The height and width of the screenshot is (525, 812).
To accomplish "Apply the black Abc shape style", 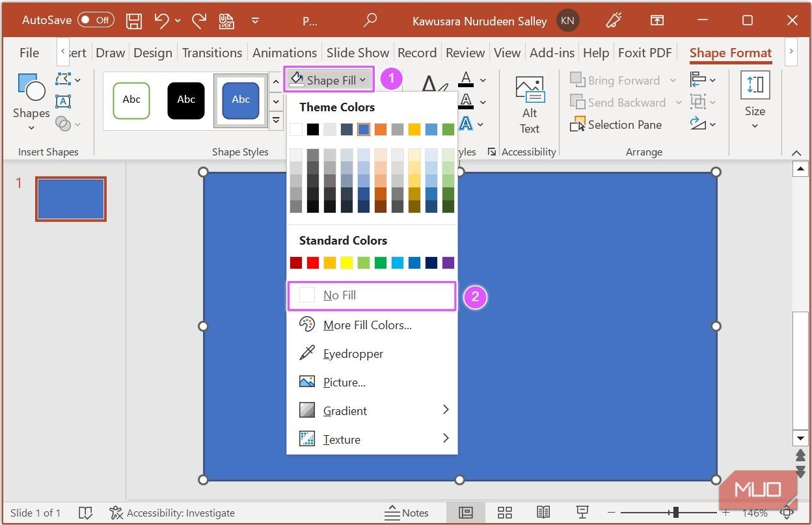I will (186, 101).
